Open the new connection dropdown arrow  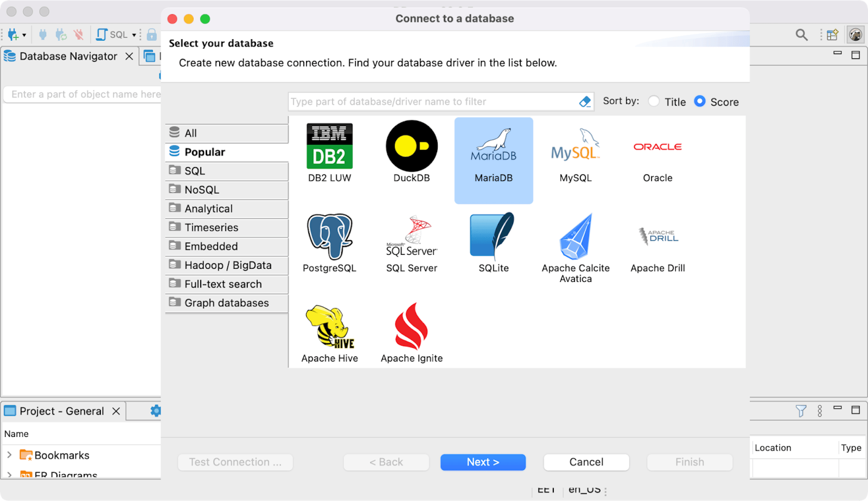24,35
